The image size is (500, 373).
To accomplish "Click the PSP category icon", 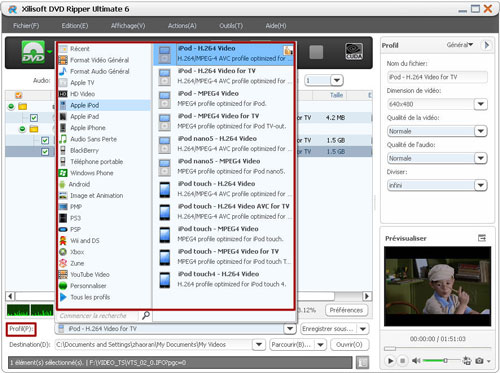I will point(63,229).
